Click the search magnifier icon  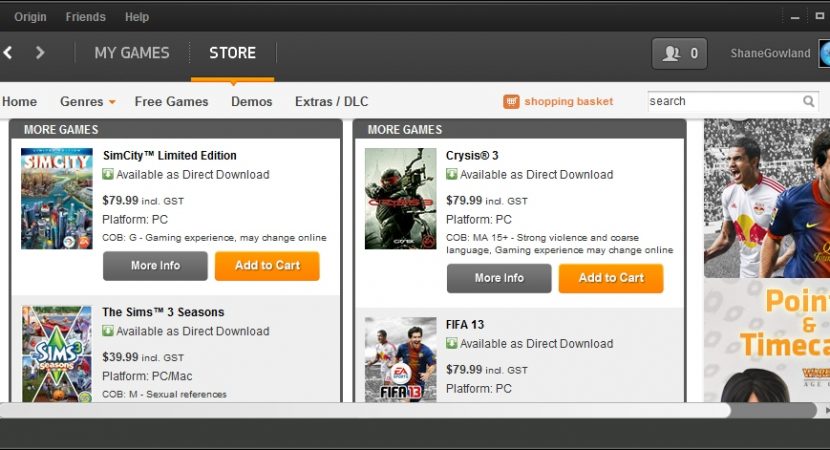(809, 101)
